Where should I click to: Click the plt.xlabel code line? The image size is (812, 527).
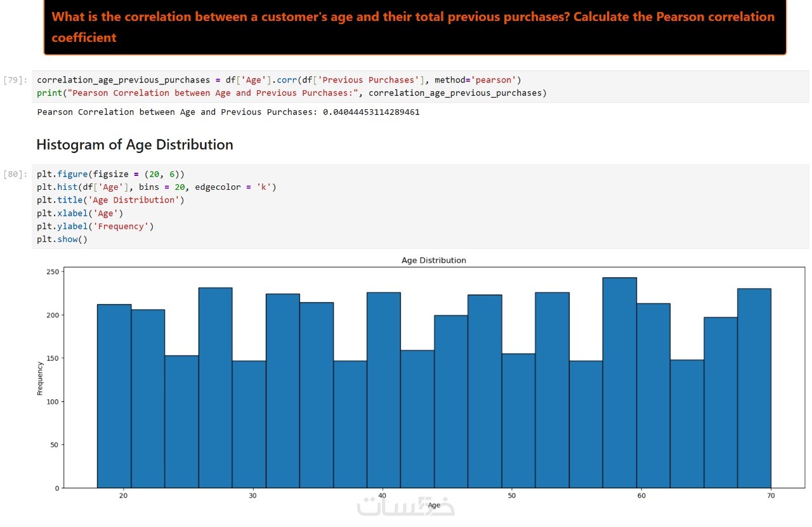[80, 213]
